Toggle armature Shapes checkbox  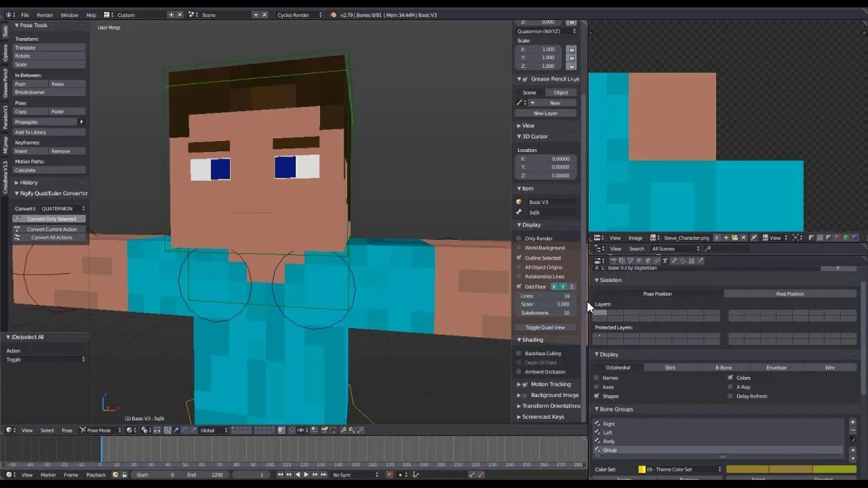(x=597, y=396)
